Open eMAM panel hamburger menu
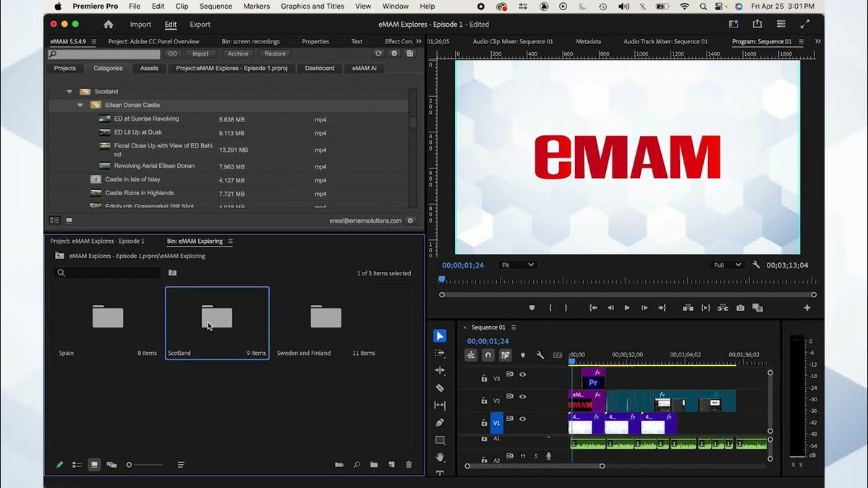 point(93,42)
